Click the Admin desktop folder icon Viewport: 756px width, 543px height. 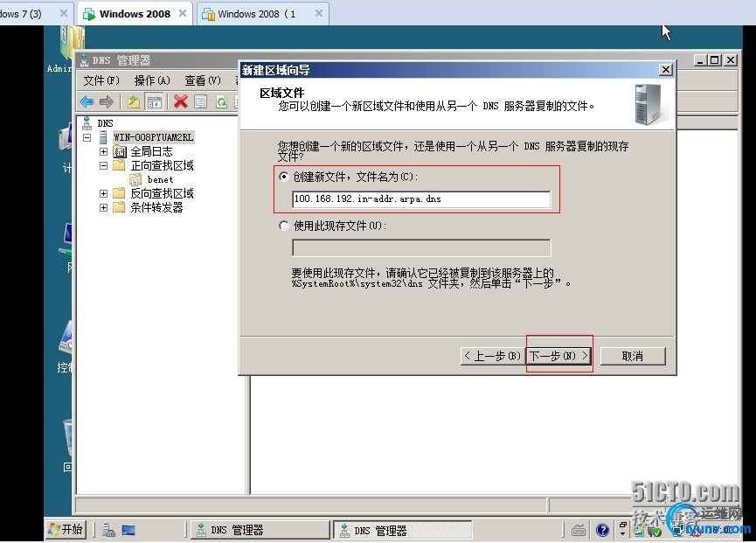point(73,44)
